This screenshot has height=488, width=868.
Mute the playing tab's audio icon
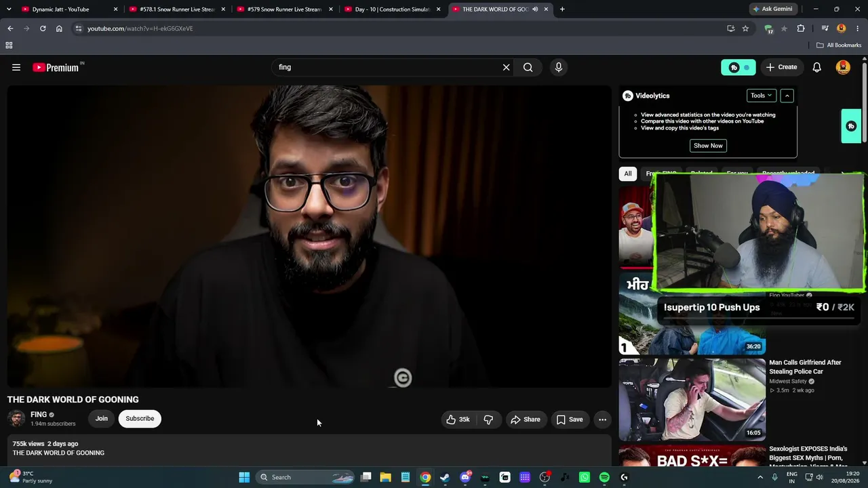click(535, 9)
